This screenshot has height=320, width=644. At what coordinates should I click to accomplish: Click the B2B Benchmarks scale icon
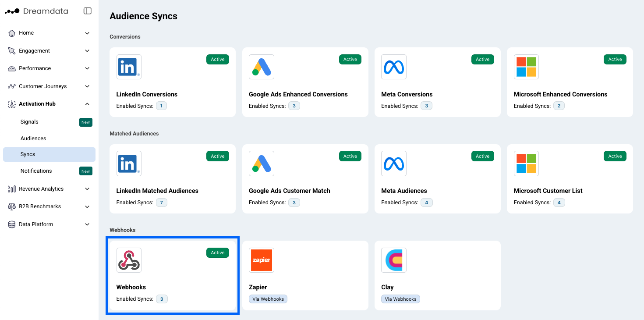[x=12, y=206]
